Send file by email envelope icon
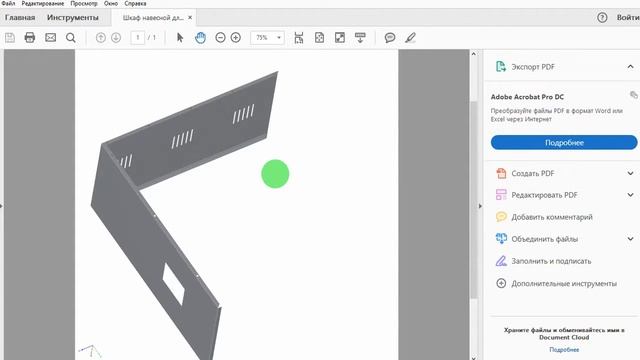640x360 pixels. pos(51,38)
